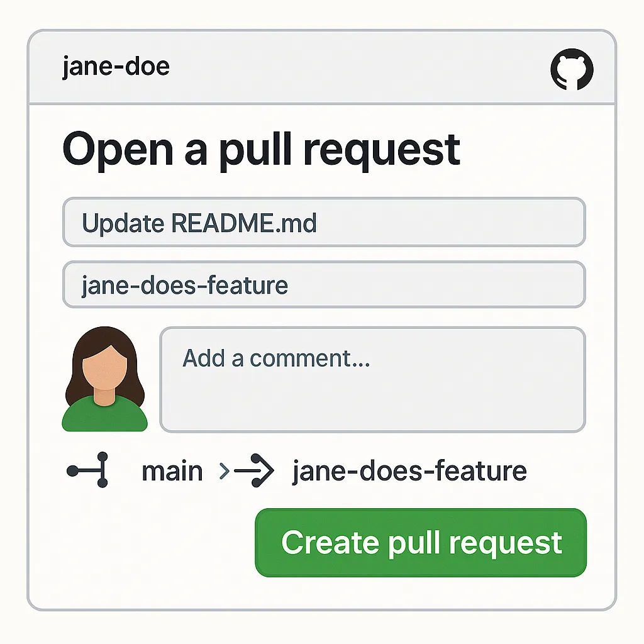
Task: Open the jane-does-feature compare branch selector
Action: coord(409,471)
